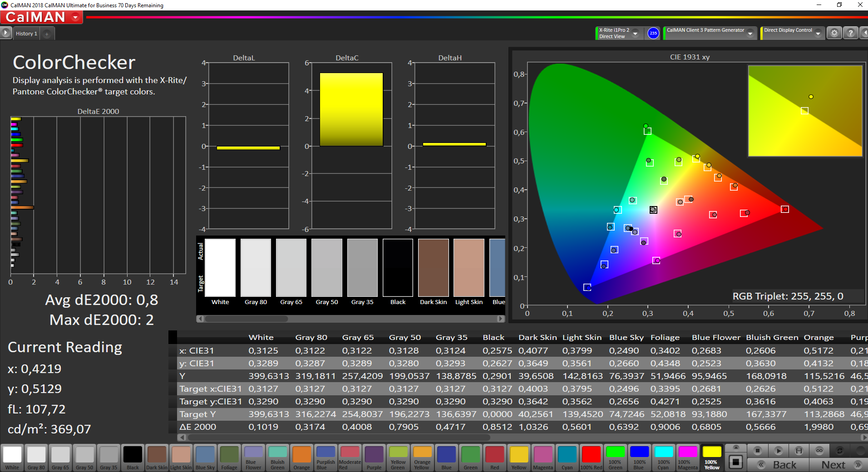Image resolution: width=868 pixels, height=472 pixels.
Task: Choose the 100% Blue patch in bottom strip
Action: click(639, 457)
